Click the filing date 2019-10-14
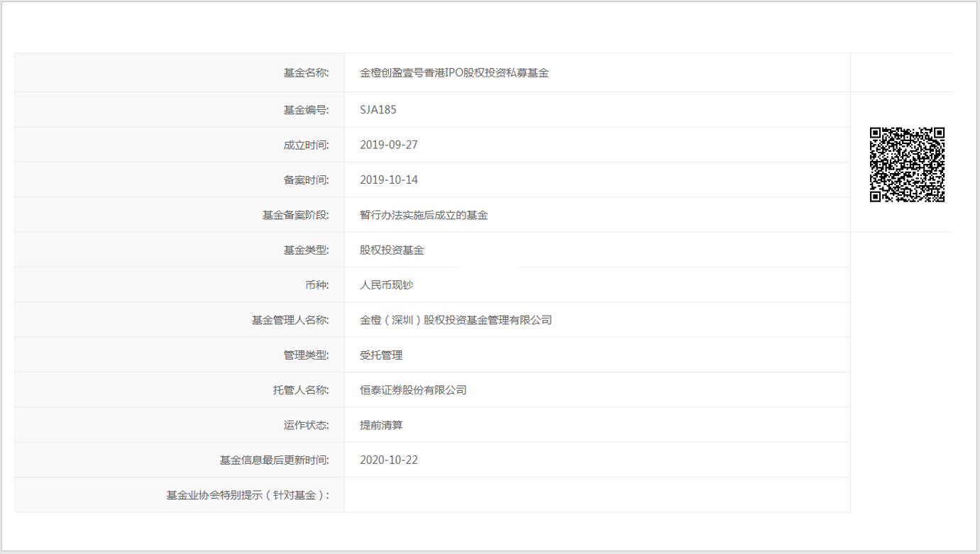980x554 pixels. coord(389,179)
